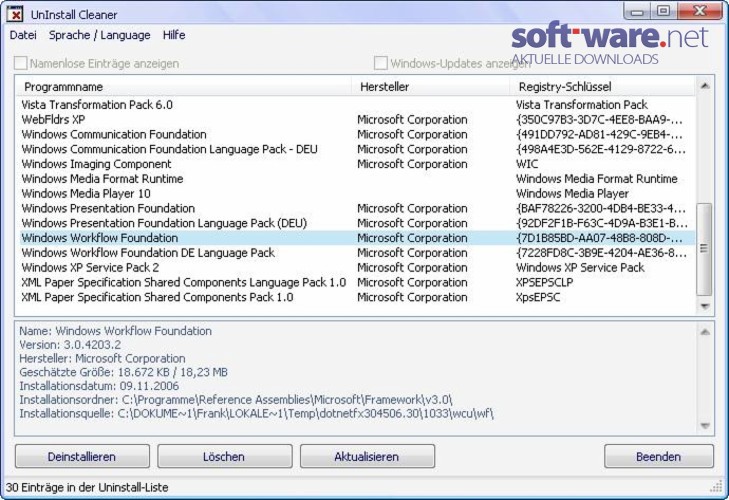Close the UnInstall Cleaner window
The image size is (729, 500).
point(699,11)
